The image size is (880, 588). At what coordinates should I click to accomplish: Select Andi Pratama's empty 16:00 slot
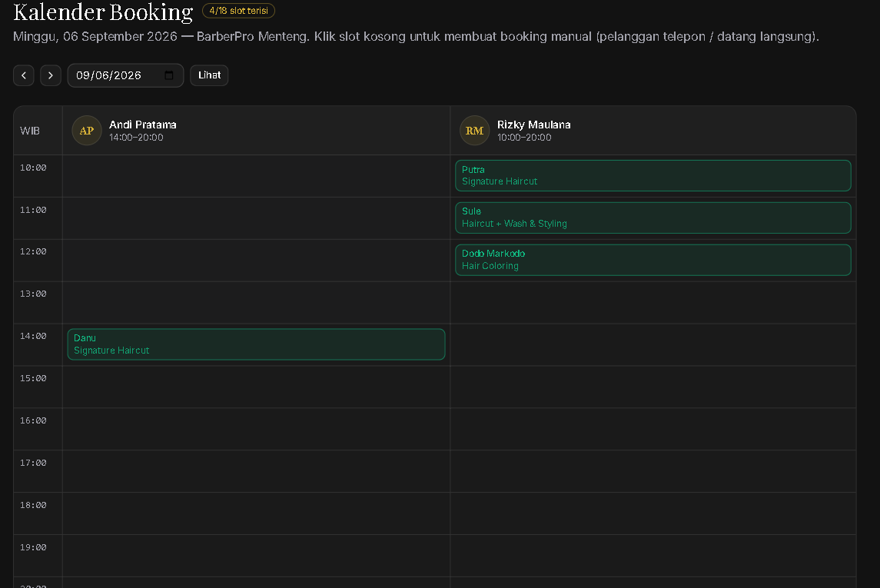coord(256,429)
